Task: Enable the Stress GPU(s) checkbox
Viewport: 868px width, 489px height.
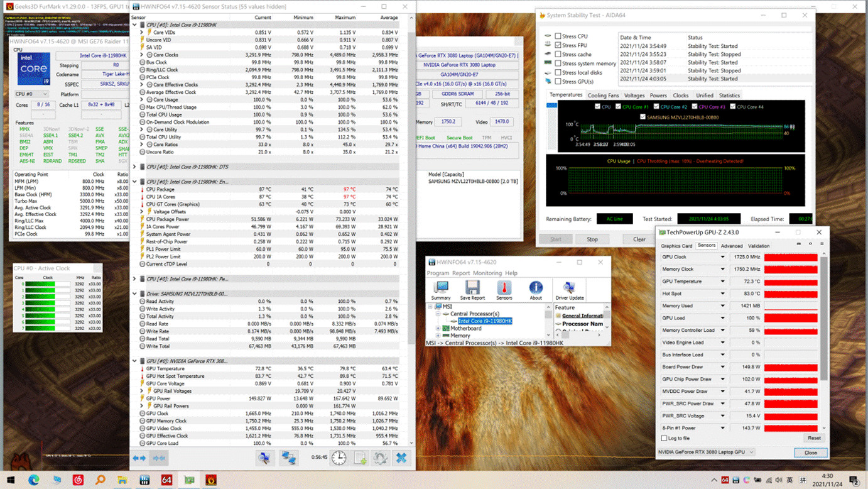Action: pos(558,82)
